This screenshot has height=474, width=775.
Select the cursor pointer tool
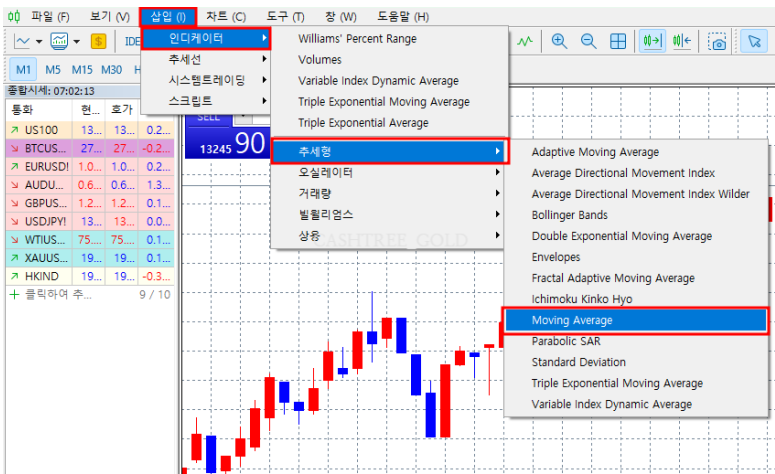pos(754,41)
